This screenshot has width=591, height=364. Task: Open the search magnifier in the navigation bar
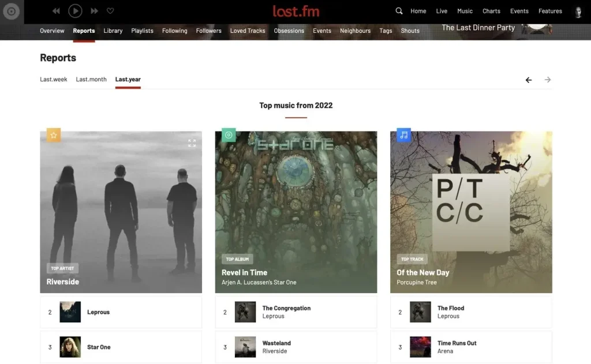point(398,10)
